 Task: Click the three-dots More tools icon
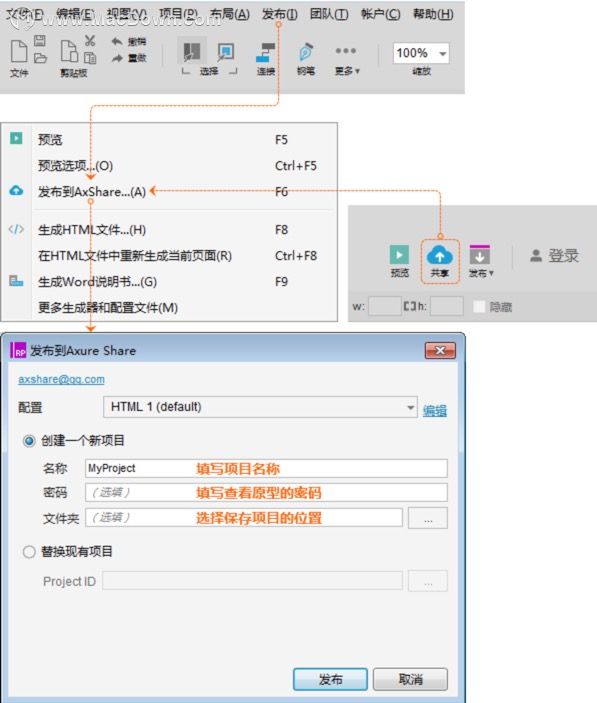346,51
